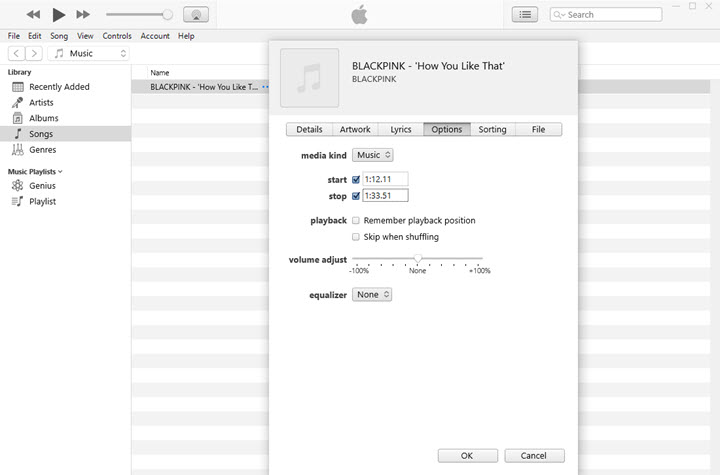720x475 pixels.
Task: Click the playback volume slider knob
Action: point(168,15)
